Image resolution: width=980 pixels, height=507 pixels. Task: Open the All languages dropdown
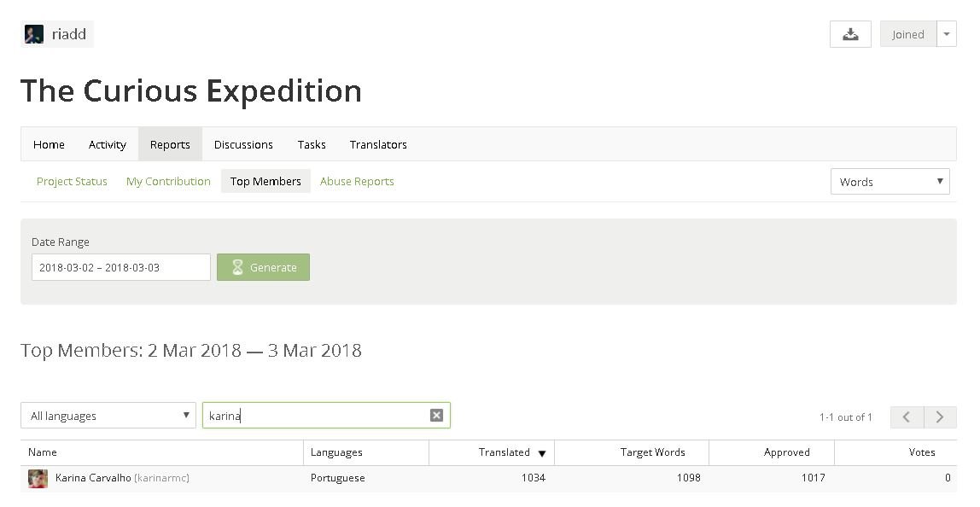[x=108, y=415]
